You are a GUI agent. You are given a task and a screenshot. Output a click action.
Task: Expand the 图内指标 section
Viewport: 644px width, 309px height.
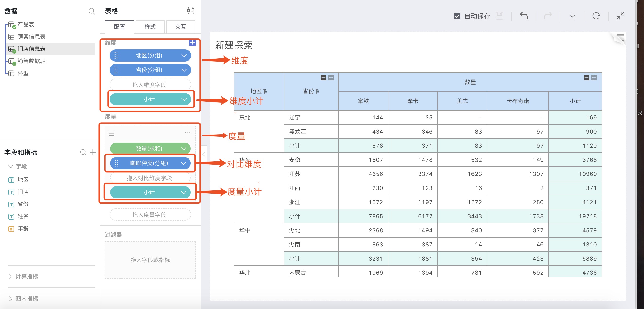[11, 298]
